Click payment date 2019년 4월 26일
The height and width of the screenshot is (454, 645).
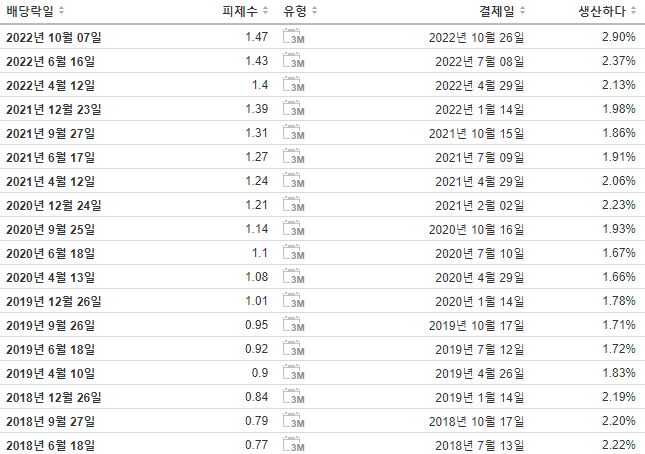(480, 373)
